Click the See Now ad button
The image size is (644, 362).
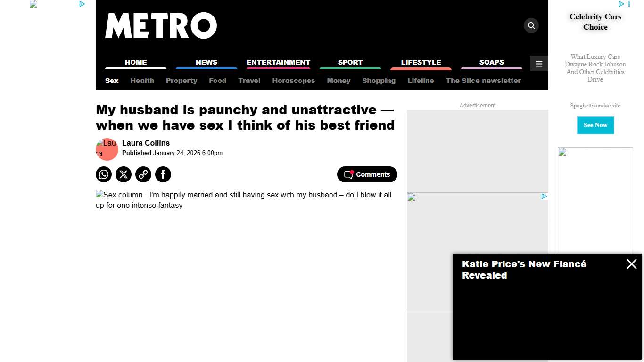point(595,125)
